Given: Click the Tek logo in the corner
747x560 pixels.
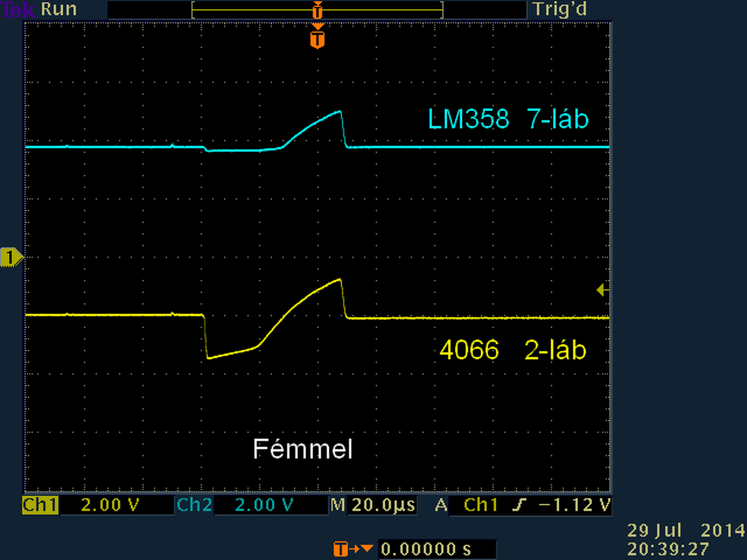Looking at the screenshot, I should [19, 9].
